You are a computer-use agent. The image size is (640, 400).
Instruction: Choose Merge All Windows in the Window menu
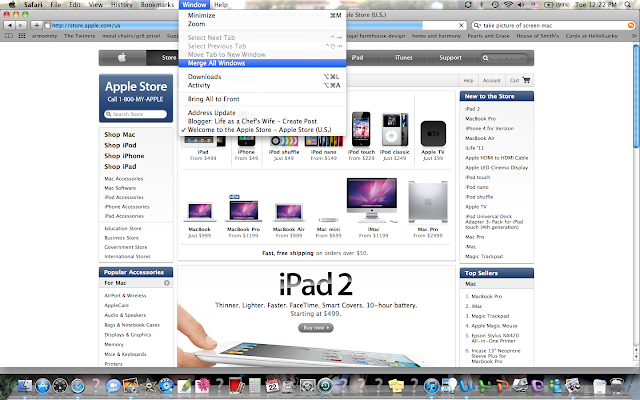point(262,63)
